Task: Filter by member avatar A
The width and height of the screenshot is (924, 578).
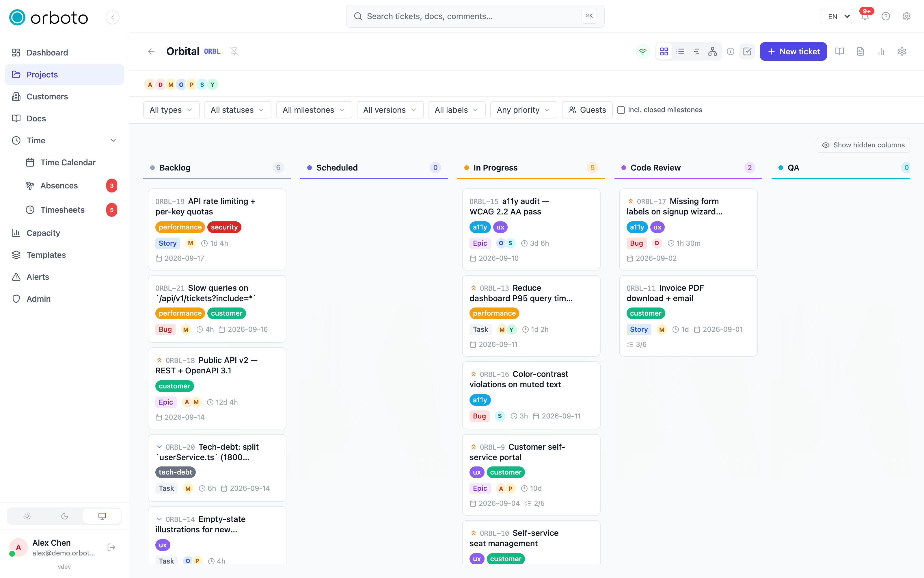Action: 150,84
